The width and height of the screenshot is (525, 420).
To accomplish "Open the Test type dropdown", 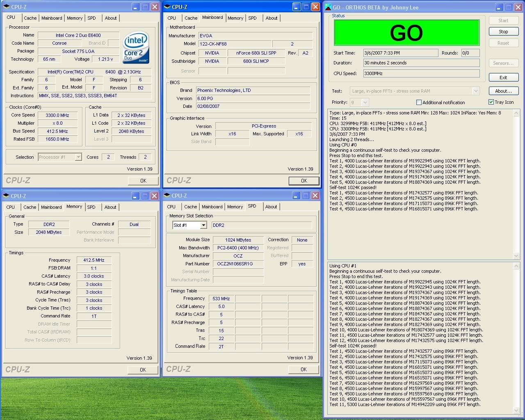I will (476, 91).
